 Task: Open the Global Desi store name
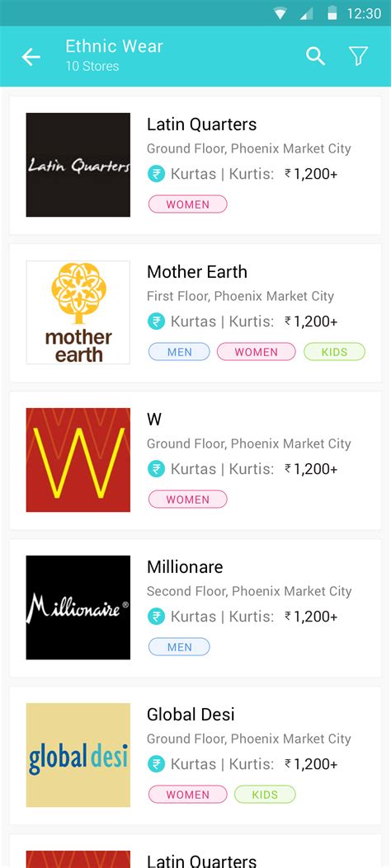pos(191,714)
